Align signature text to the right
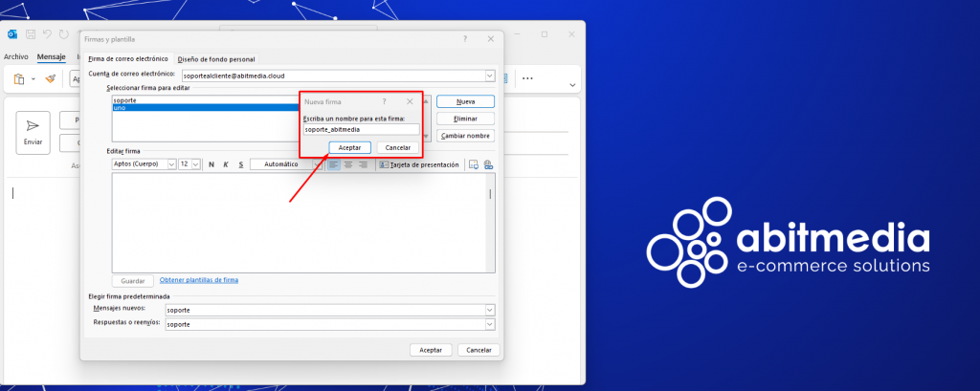Image resolution: width=980 pixels, height=391 pixels. [363, 164]
